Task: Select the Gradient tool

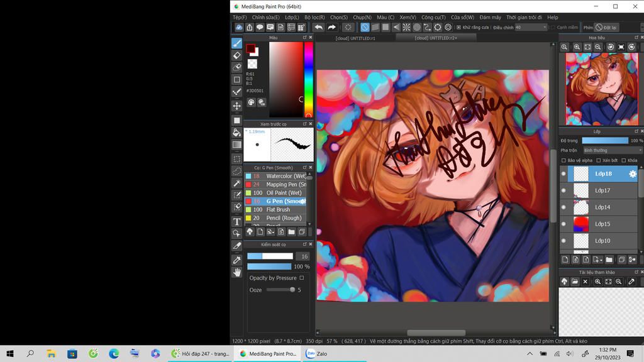Action: (x=237, y=145)
